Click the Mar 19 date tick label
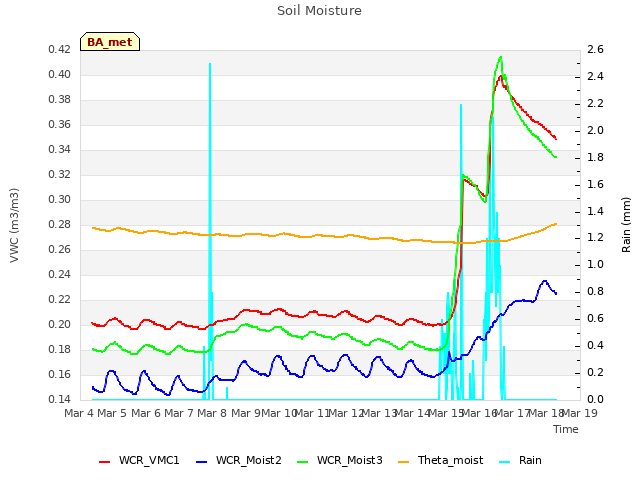 [580, 413]
